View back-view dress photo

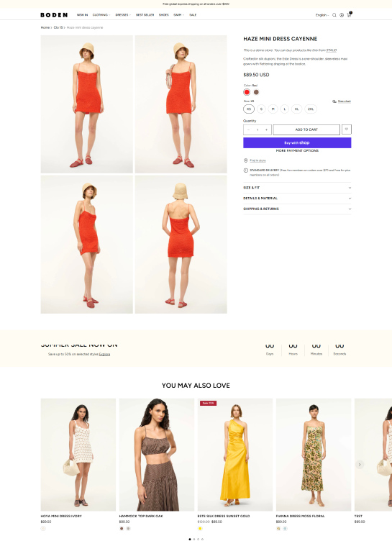point(181,245)
